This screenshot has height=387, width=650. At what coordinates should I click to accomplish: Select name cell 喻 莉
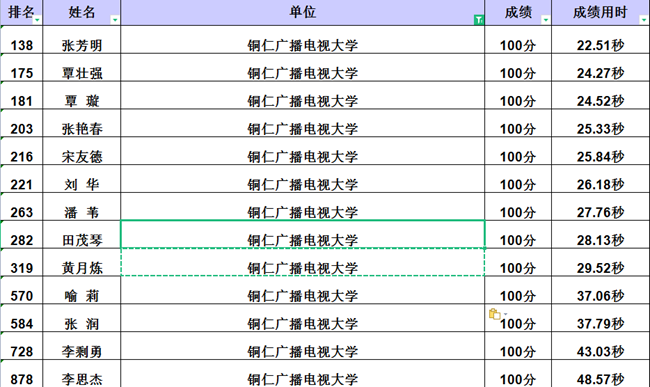pos(82,290)
